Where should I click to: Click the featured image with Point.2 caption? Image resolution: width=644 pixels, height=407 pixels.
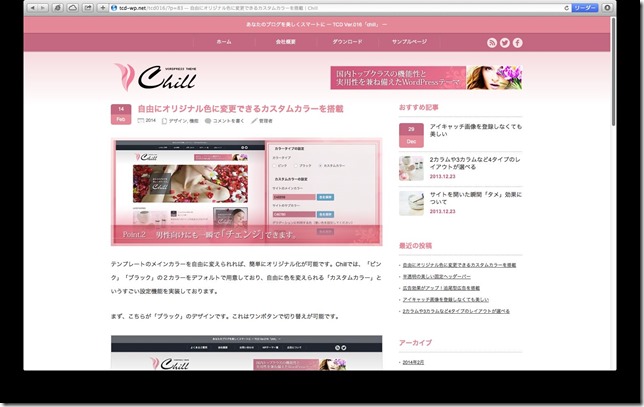click(246, 192)
